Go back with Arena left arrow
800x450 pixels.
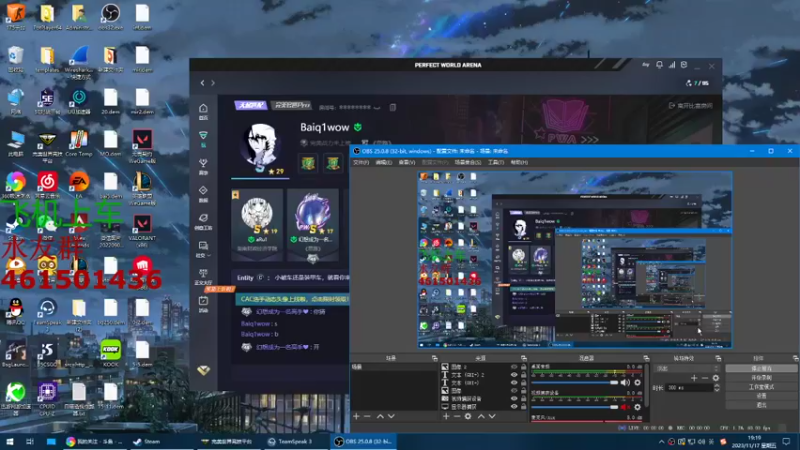coord(203,83)
